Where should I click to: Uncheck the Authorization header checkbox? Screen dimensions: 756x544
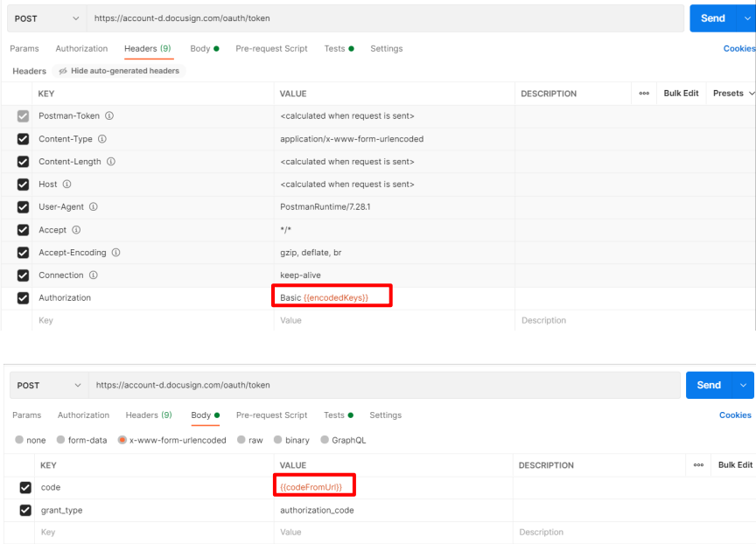pos(24,298)
